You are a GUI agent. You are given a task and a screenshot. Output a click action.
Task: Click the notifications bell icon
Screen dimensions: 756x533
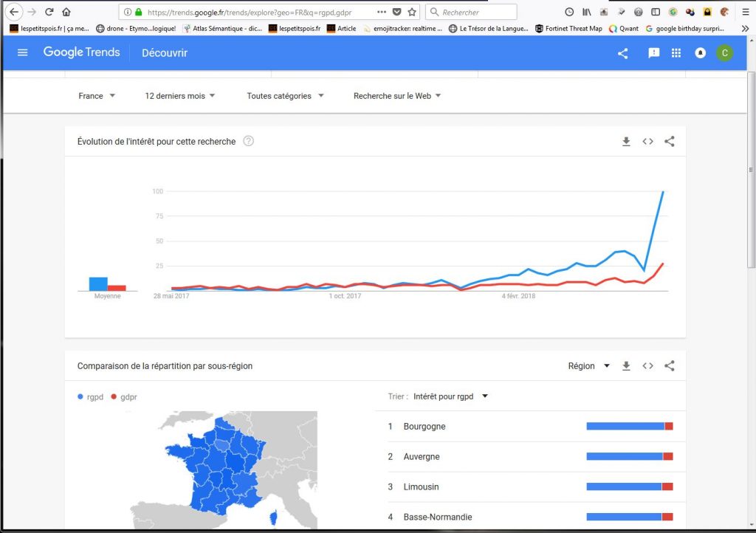tap(700, 53)
